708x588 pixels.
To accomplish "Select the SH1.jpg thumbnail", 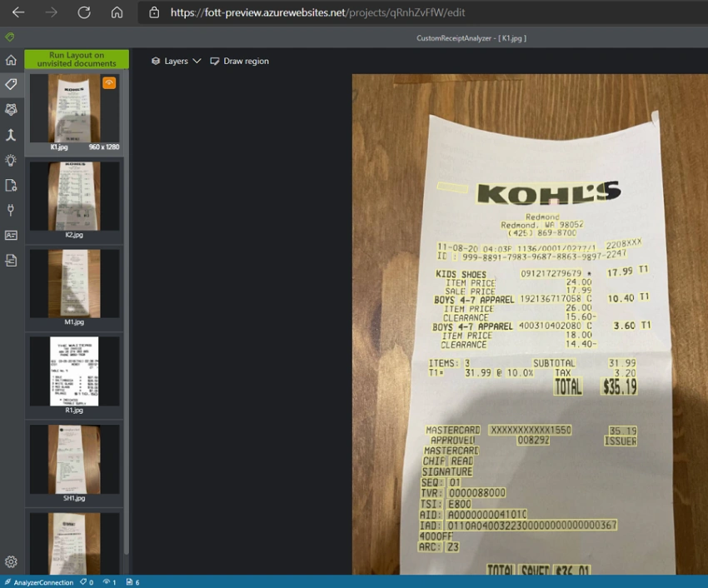I will [74, 459].
